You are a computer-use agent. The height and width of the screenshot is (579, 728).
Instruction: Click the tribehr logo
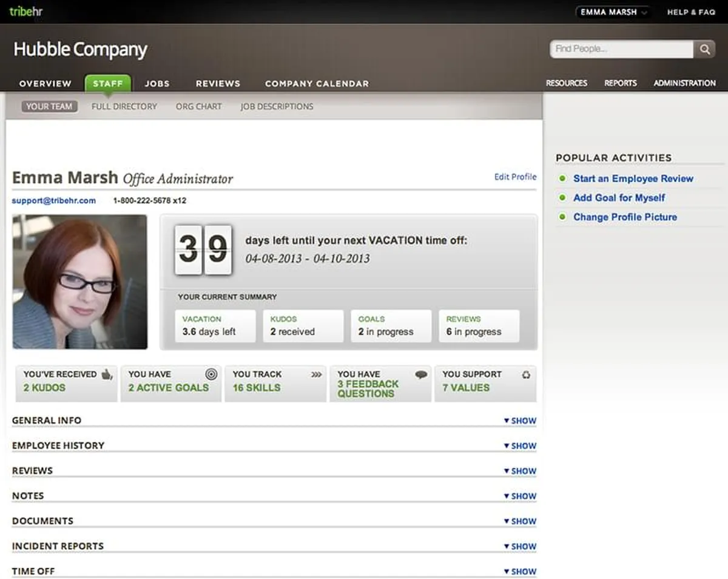[x=25, y=12]
